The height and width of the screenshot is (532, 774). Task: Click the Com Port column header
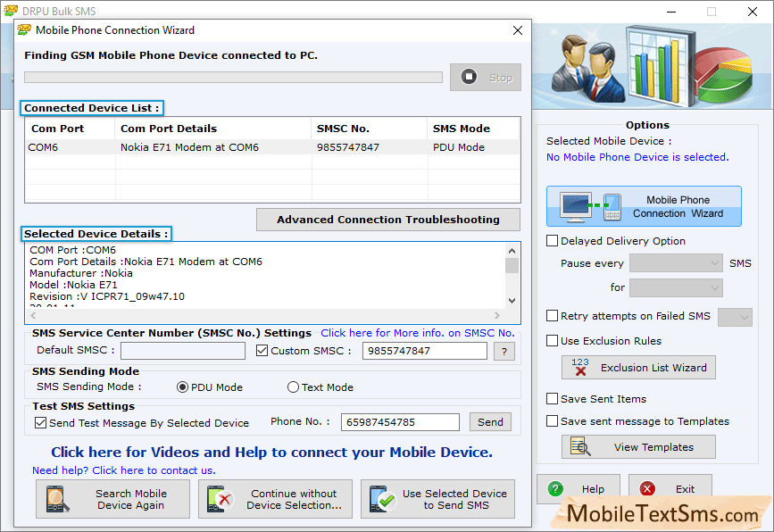pyautogui.click(x=58, y=129)
